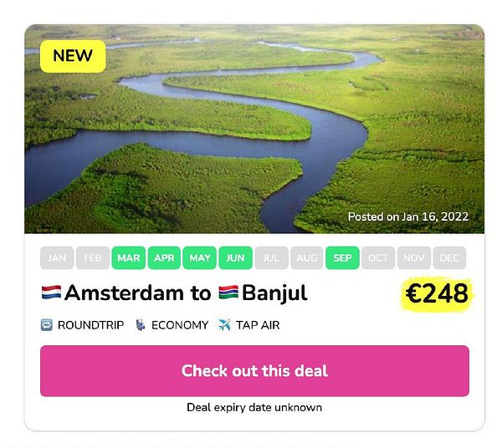Image resolution: width=502 pixels, height=448 pixels.
Task: Click the Check out this deal button
Action: [254, 371]
